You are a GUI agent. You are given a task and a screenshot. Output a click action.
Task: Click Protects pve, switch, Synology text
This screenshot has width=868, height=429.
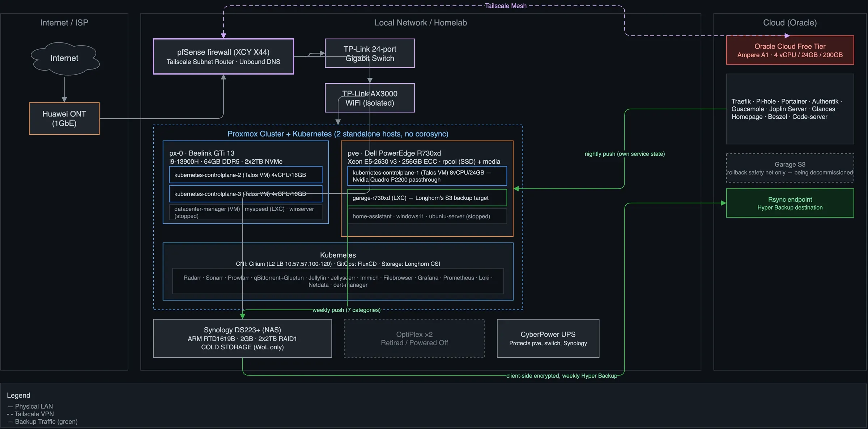(548, 343)
